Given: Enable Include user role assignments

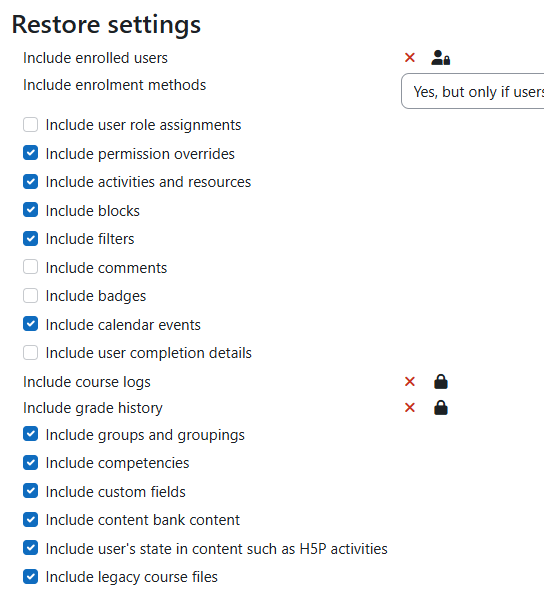Looking at the screenshot, I should tap(30, 124).
